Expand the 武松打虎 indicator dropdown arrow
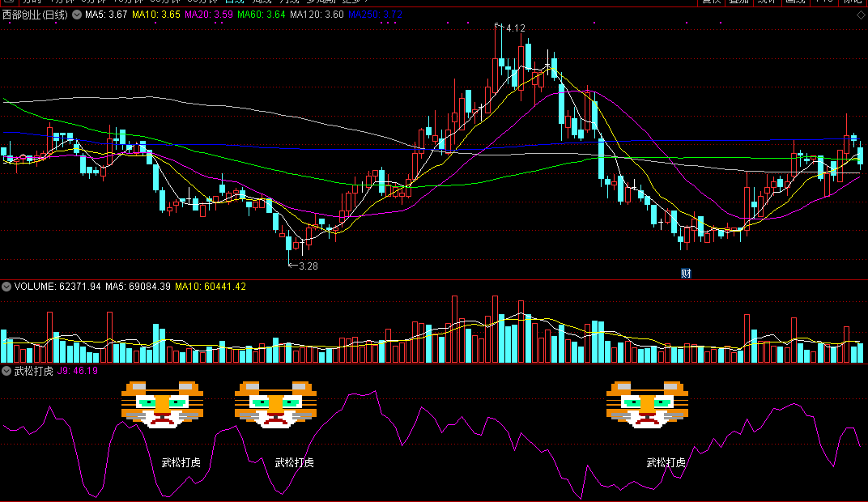 coord(6,371)
